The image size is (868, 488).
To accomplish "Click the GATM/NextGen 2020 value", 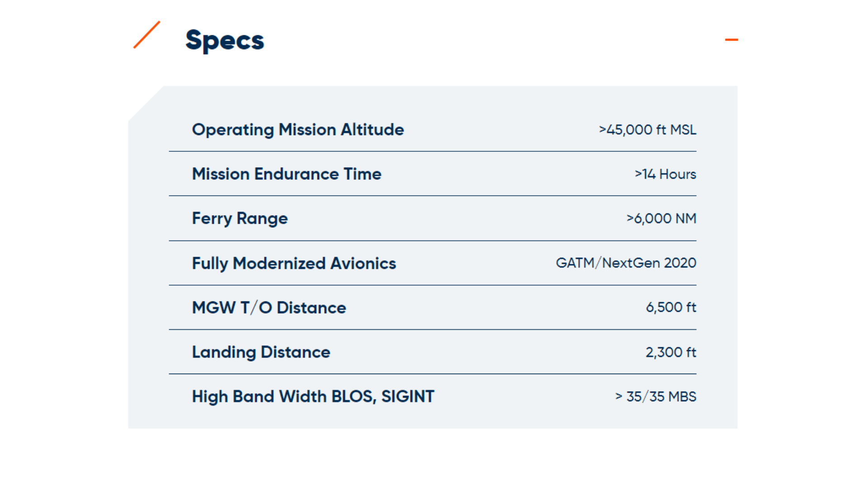I will tap(626, 263).
